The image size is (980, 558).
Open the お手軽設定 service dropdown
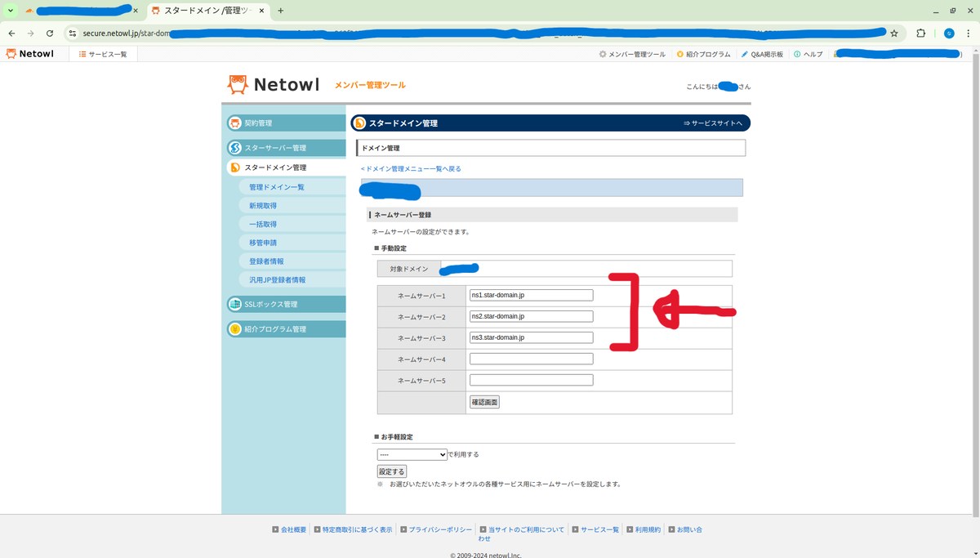[412, 454]
